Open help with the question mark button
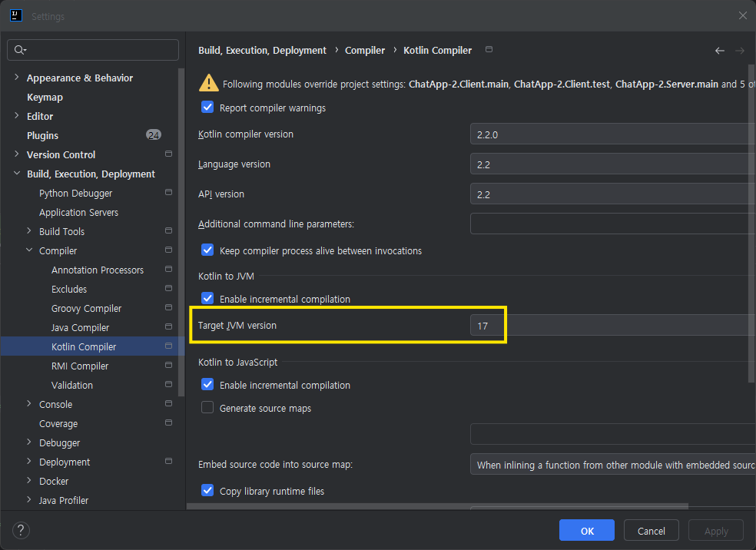This screenshot has height=550, width=756. click(21, 530)
